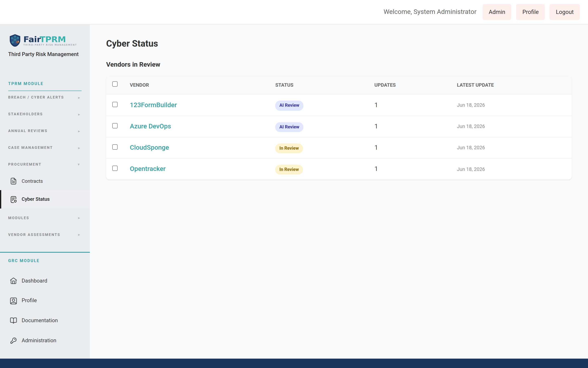Expand the Annual Reviews section
588x368 pixels.
[45, 131]
